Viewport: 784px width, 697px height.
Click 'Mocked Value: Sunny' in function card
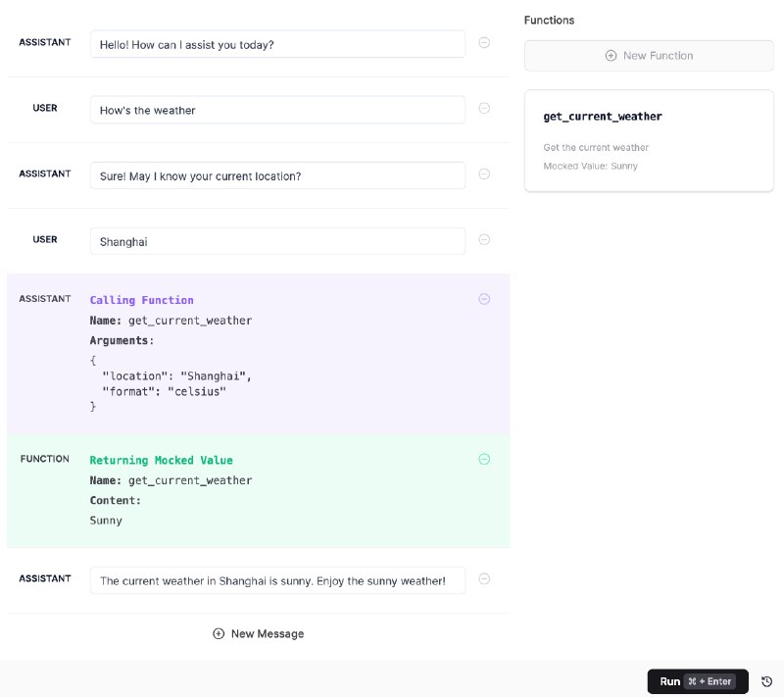[x=591, y=166]
